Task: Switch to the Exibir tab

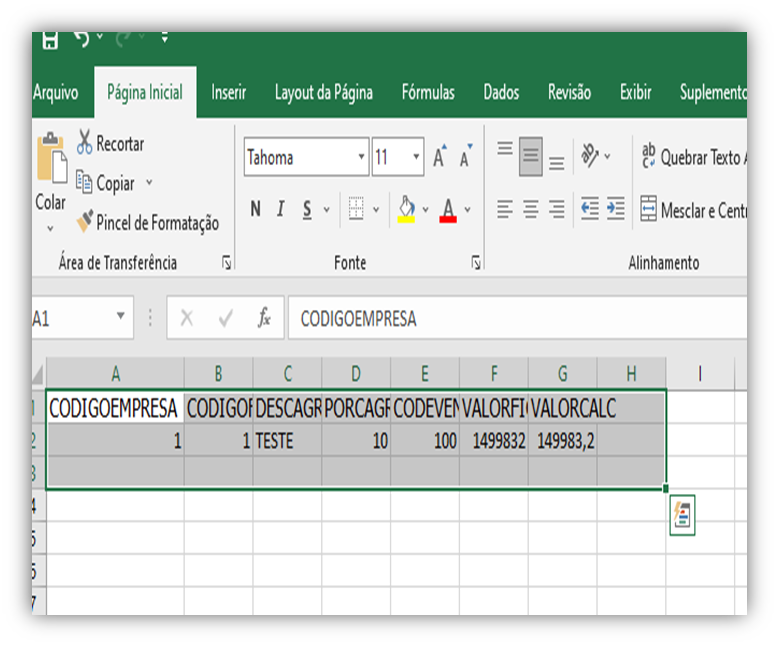Action: tap(635, 92)
